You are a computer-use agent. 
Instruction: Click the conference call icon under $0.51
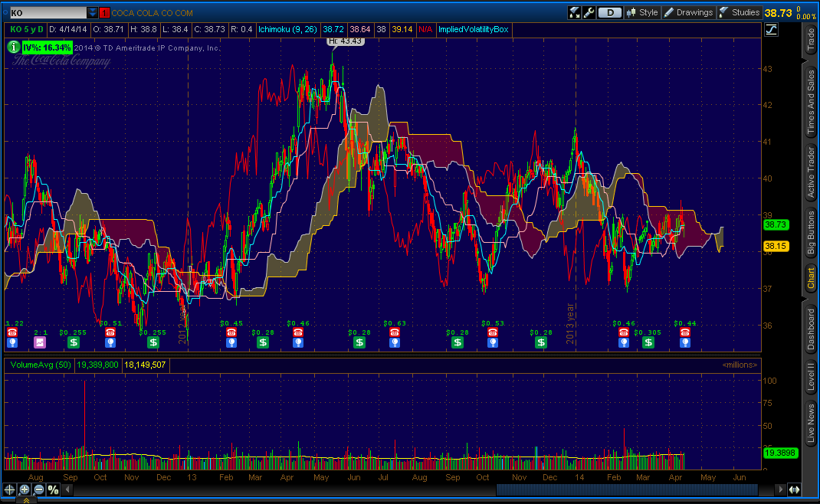coord(110,332)
